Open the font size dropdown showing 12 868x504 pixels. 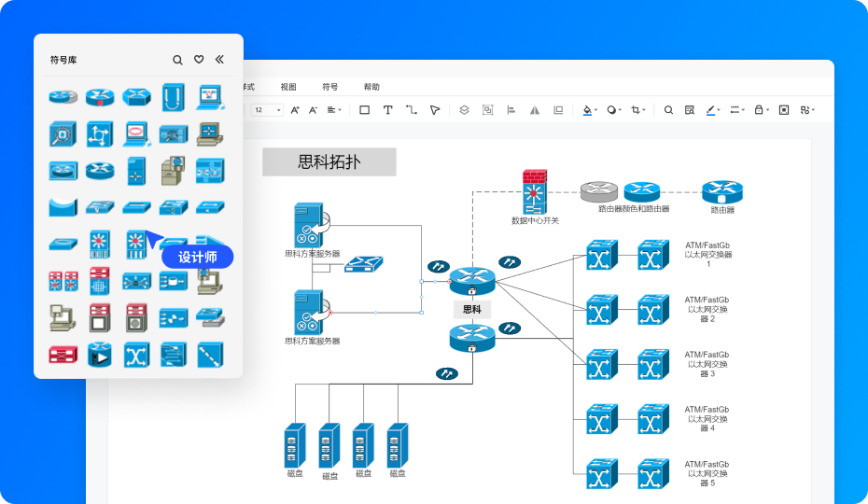266,110
